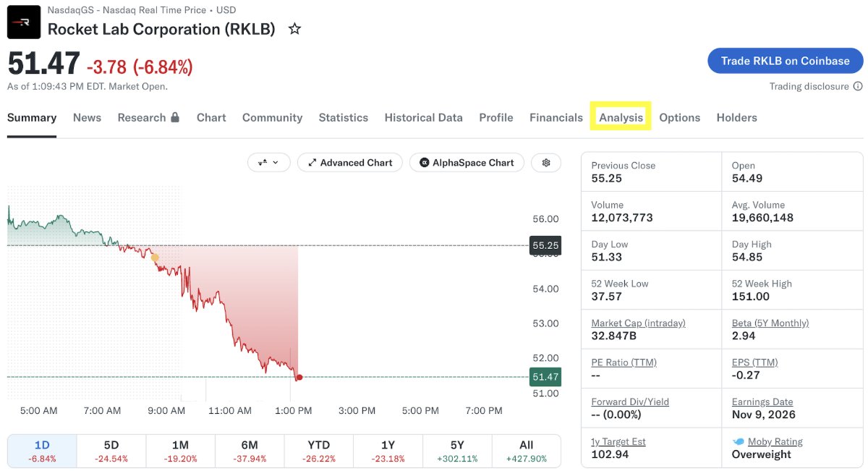Click the Market Cap (intraday) label link

[x=639, y=323]
